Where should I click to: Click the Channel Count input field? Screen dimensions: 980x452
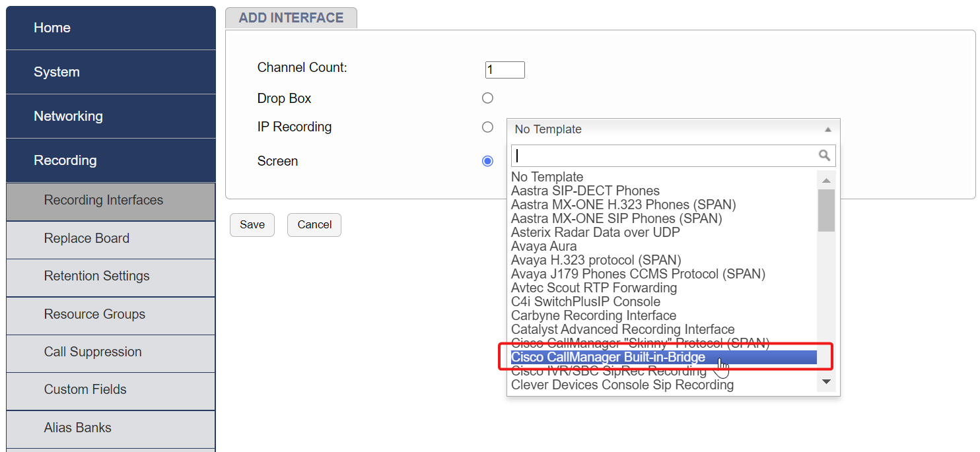pyautogui.click(x=504, y=69)
